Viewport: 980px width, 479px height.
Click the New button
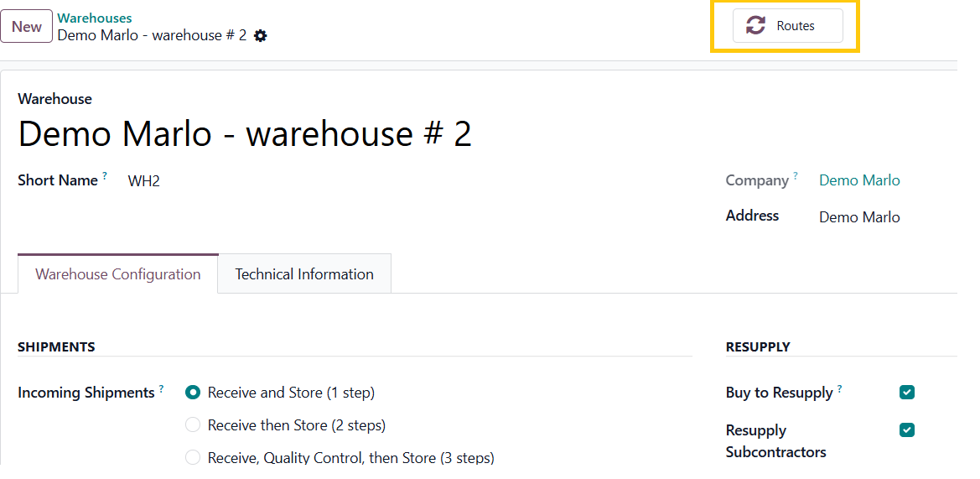point(27,27)
